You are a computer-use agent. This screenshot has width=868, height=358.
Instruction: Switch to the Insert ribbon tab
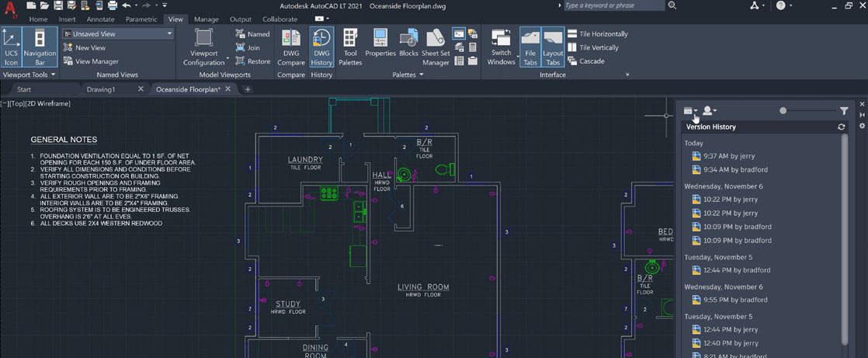click(67, 19)
